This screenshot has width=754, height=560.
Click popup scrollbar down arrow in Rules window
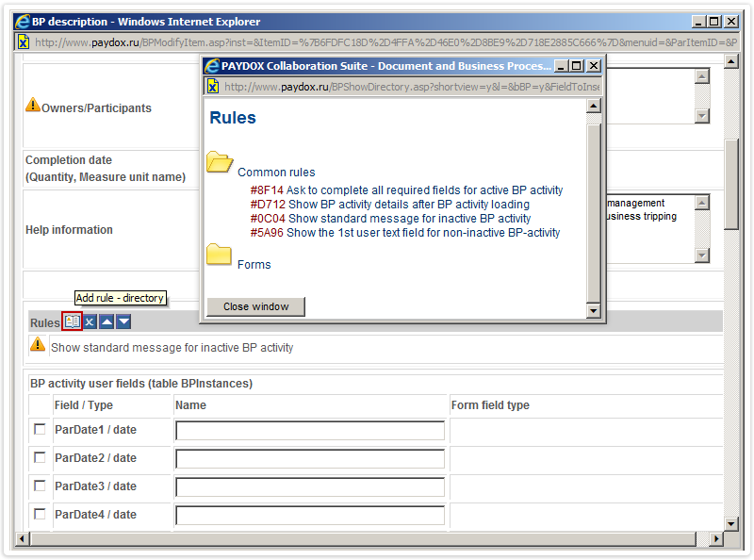594,311
